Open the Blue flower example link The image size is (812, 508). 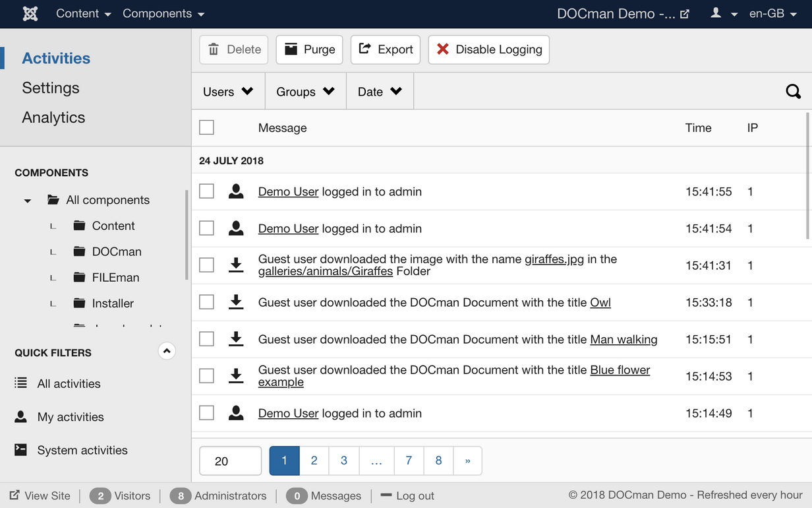tap(454, 376)
